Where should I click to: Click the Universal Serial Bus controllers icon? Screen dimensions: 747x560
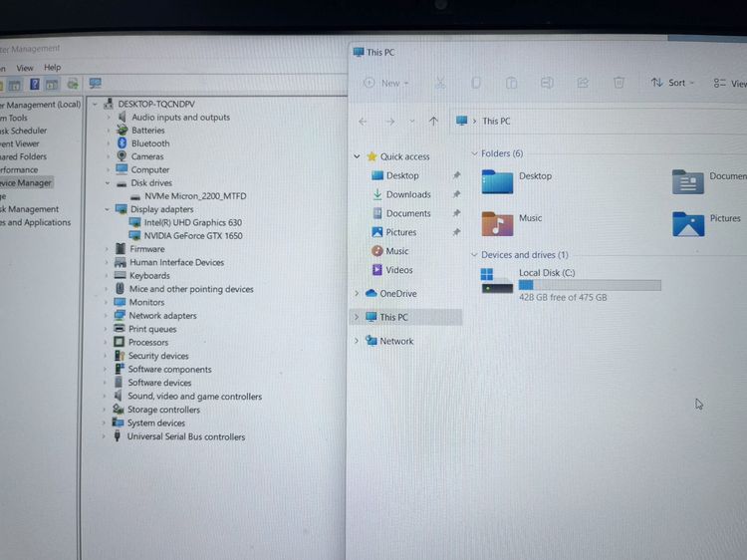pos(118,435)
